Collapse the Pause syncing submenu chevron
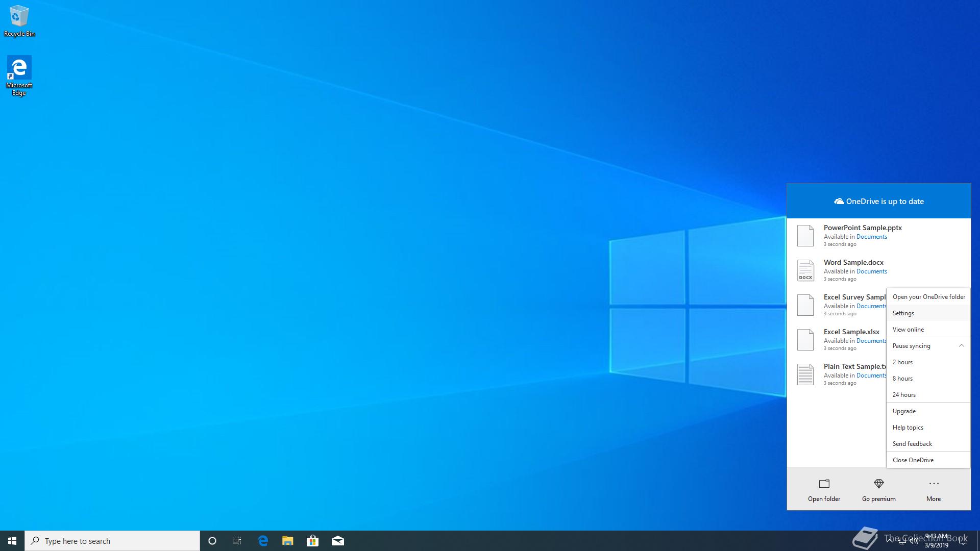This screenshot has height=551, width=980. coord(961,345)
